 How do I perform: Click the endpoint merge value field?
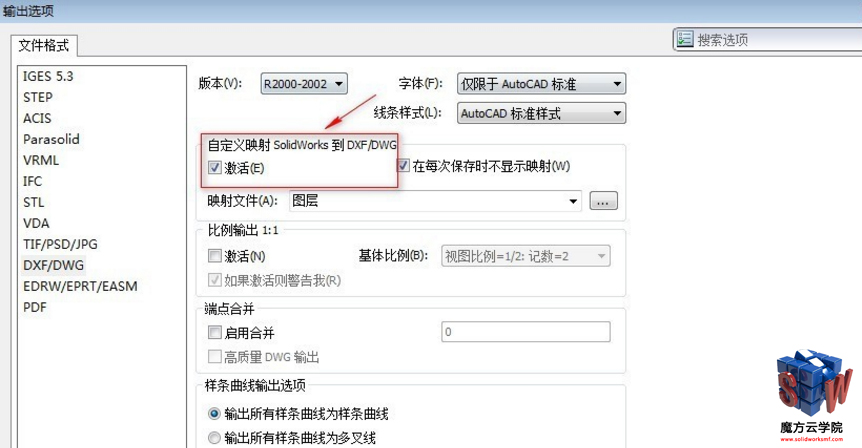pyautogui.click(x=526, y=332)
